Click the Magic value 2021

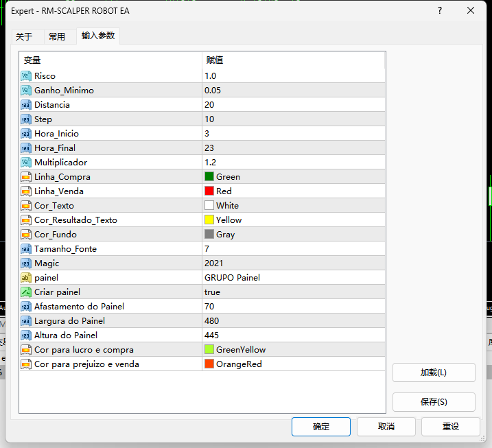coord(213,263)
